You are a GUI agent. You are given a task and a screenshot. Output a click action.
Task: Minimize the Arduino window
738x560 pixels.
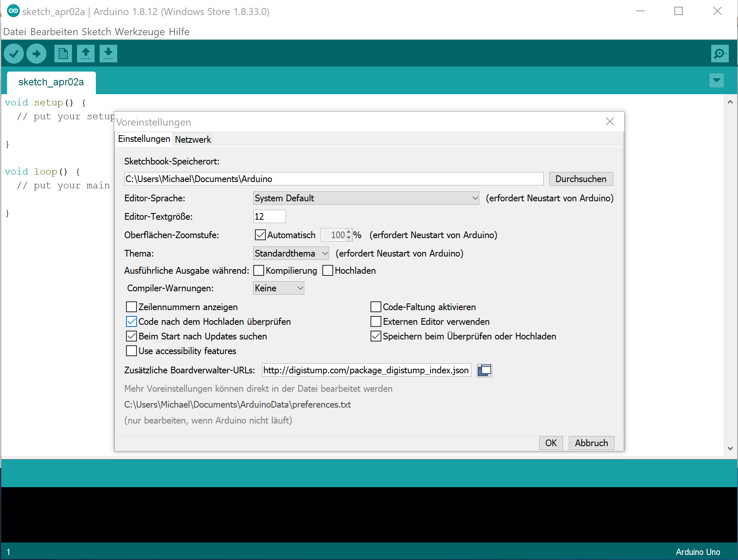point(640,11)
